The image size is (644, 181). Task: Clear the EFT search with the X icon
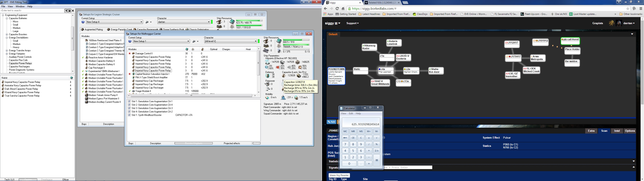pyautogui.click(x=73, y=10)
